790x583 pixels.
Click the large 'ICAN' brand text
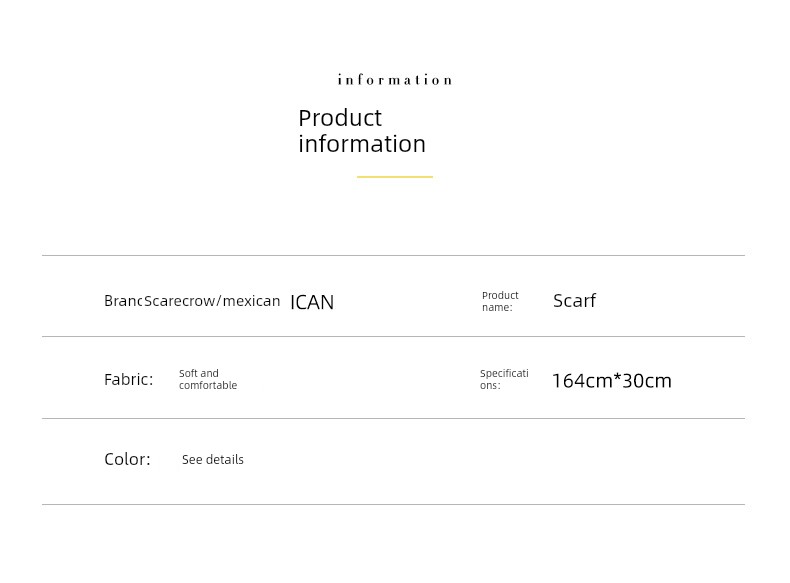[312, 302]
